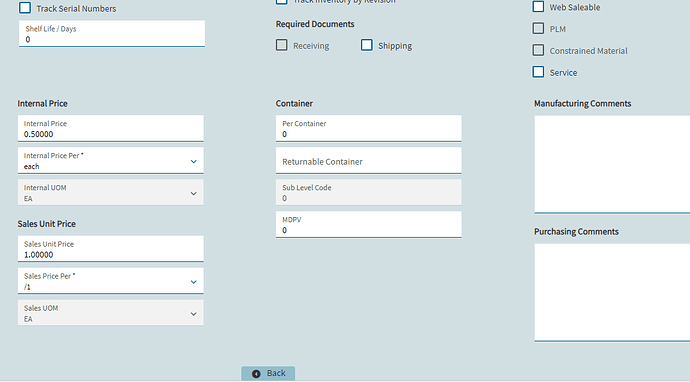The width and height of the screenshot is (690, 382).
Task: Expand the Internal UOM chevron
Action: 194,194
